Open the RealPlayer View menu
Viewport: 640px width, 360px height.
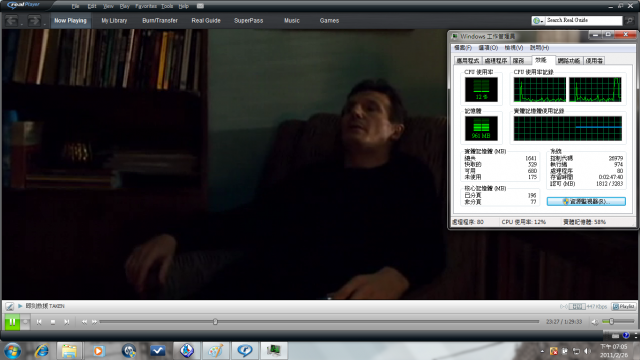click(x=108, y=6)
